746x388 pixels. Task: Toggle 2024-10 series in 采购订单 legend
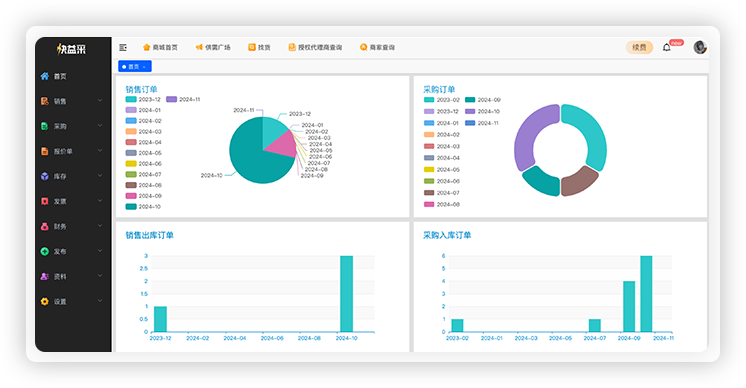(x=482, y=111)
